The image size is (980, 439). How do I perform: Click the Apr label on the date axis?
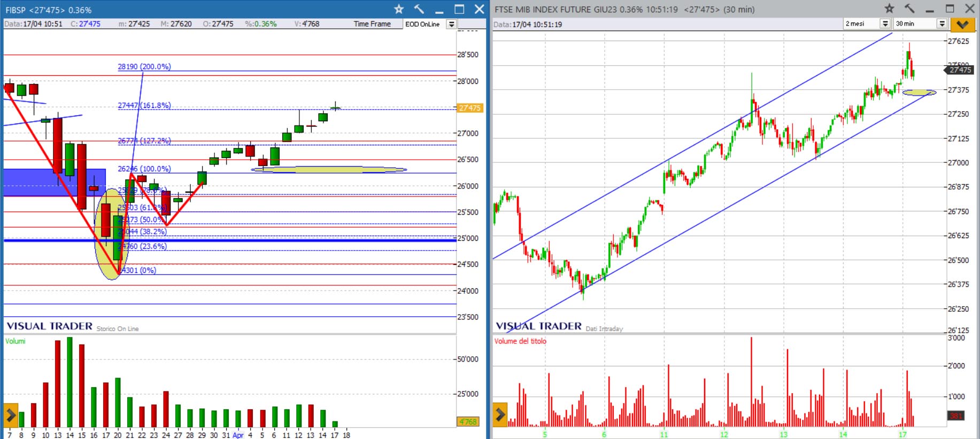(x=238, y=435)
